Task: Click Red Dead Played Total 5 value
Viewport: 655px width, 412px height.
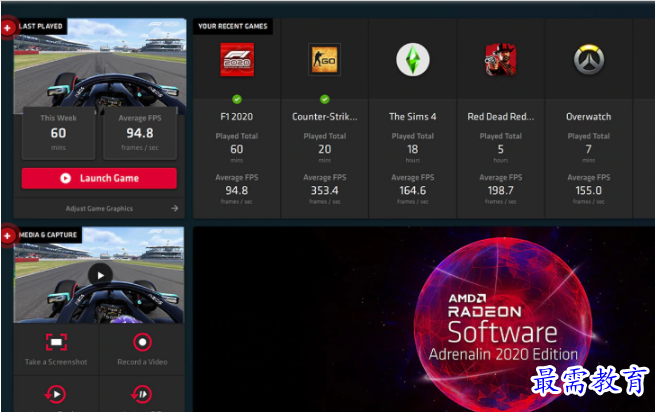Action: tap(500, 149)
